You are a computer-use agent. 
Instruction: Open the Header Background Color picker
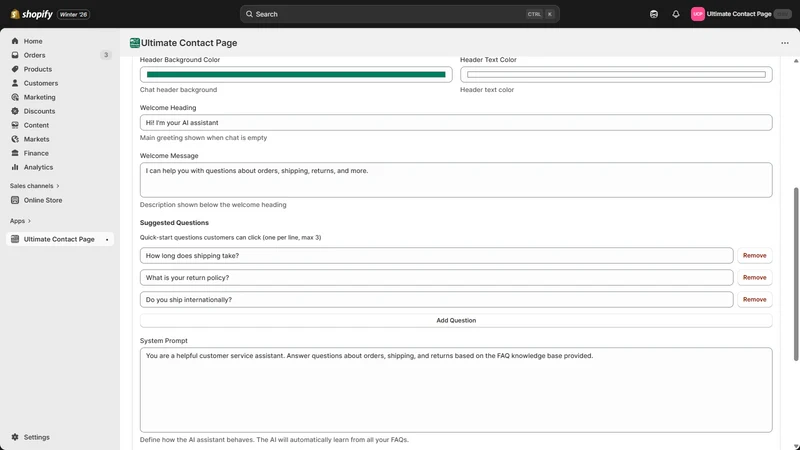pos(296,74)
